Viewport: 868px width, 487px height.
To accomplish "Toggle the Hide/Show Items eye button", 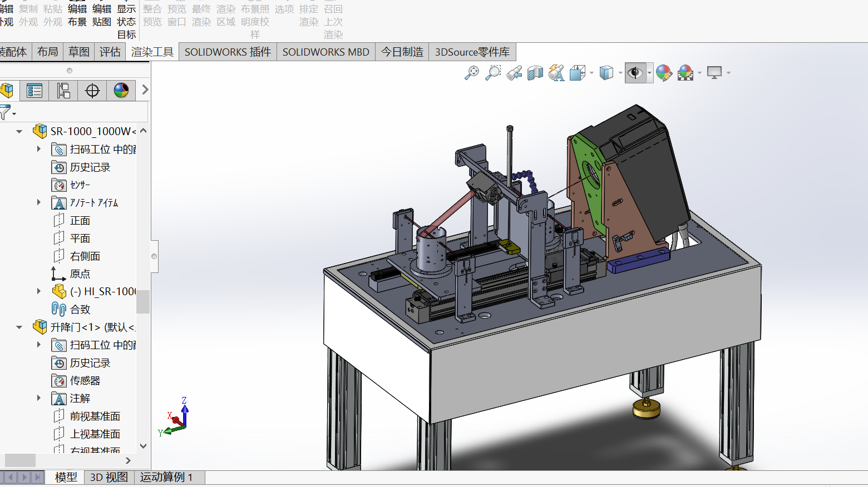I will [x=635, y=73].
